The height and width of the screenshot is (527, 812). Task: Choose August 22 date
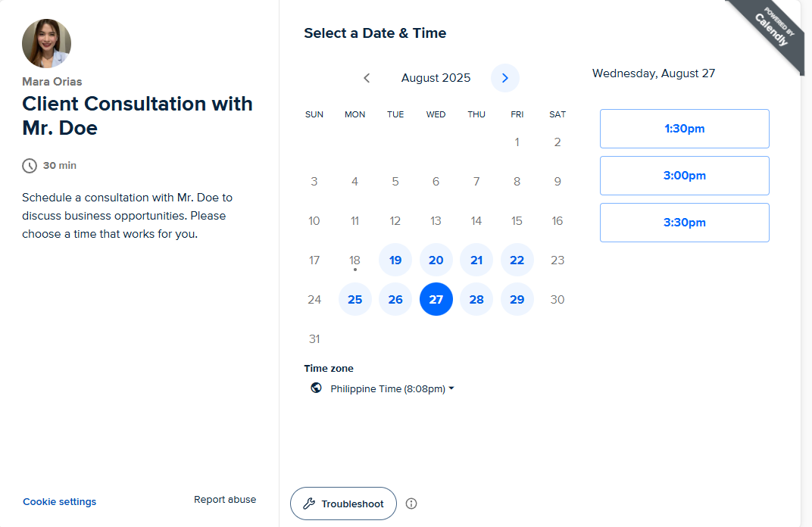[x=517, y=260]
